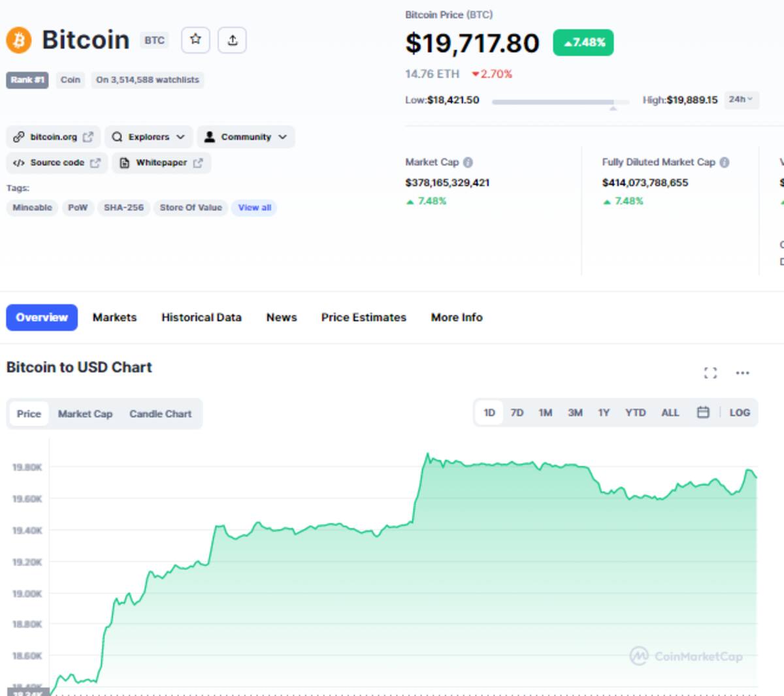Click the green 7.48% change badge
The image size is (784, 696).
pos(583,42)
